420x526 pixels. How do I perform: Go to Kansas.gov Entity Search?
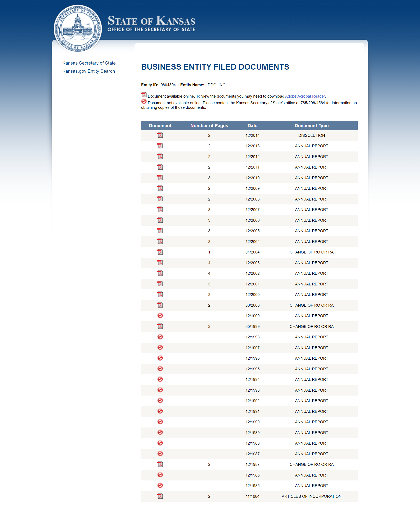click(89, 71)
